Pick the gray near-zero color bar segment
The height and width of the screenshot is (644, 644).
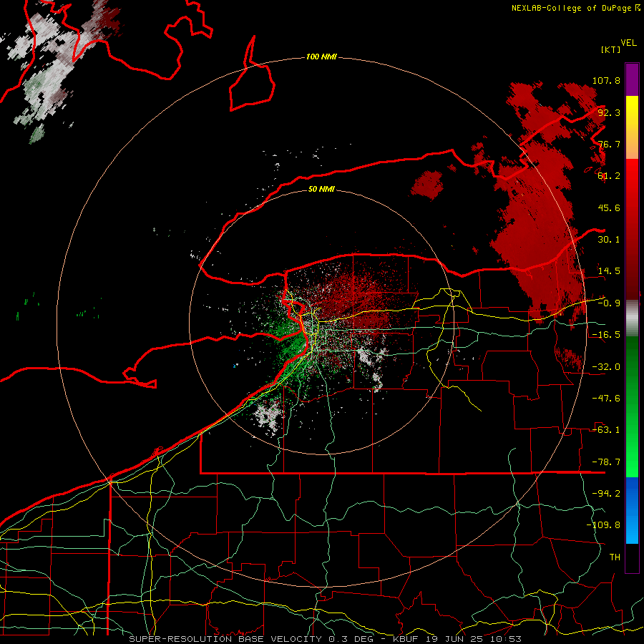pos(632,318)
